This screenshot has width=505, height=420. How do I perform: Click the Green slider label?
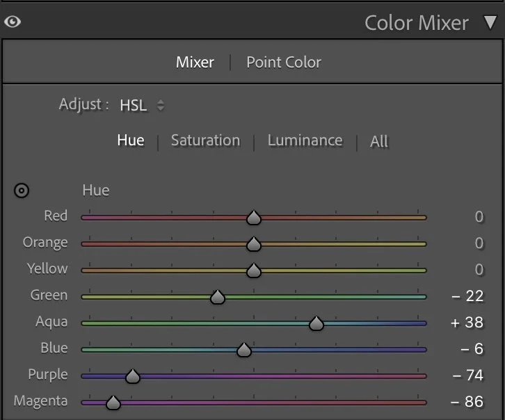(49, 295)
